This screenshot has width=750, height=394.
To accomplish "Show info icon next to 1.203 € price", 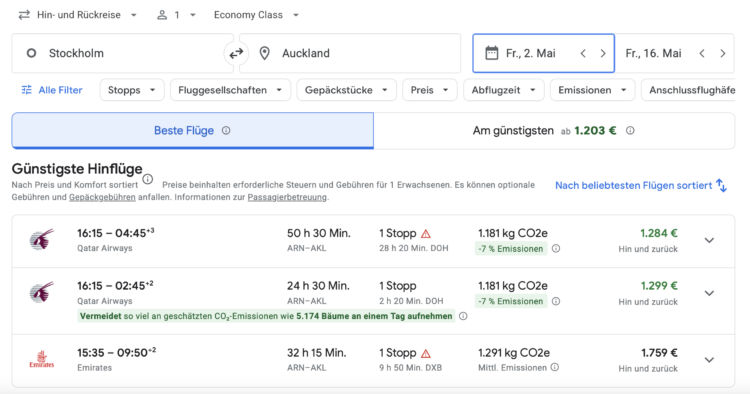I will [630, 130].
